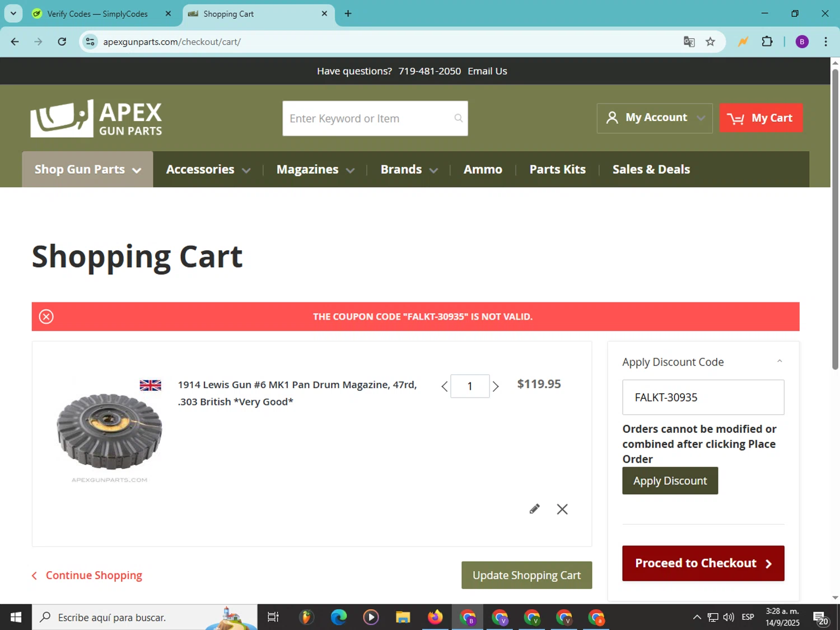
Task: Collapse the Apply Discount Code section
Action: [x=780, y=362]
